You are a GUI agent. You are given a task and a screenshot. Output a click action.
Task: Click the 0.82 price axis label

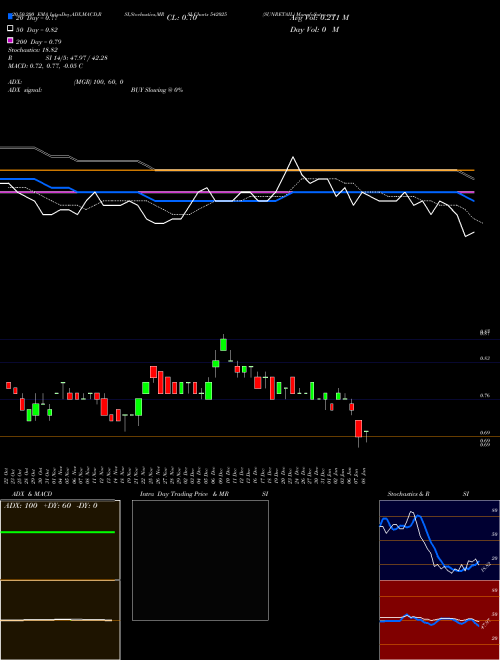point(484,358)
